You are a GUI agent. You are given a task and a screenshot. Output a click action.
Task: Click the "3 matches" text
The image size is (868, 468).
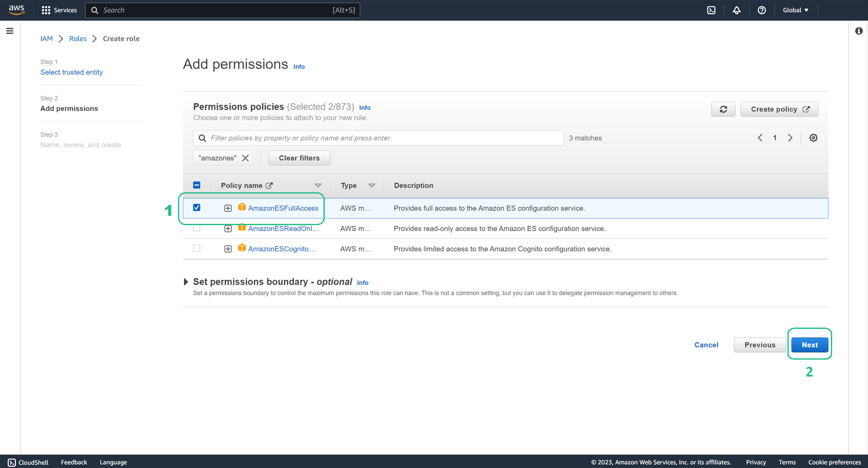pyautogui.click(x=585, y=138)
